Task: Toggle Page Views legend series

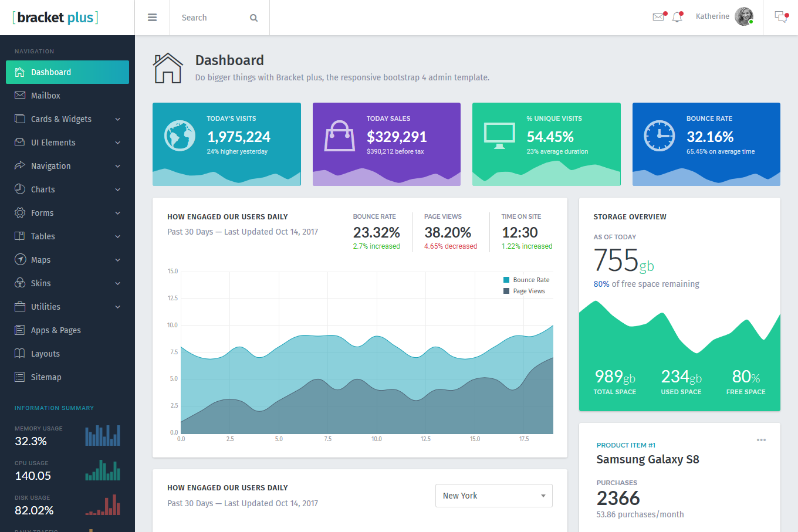Action: [524, 291]
